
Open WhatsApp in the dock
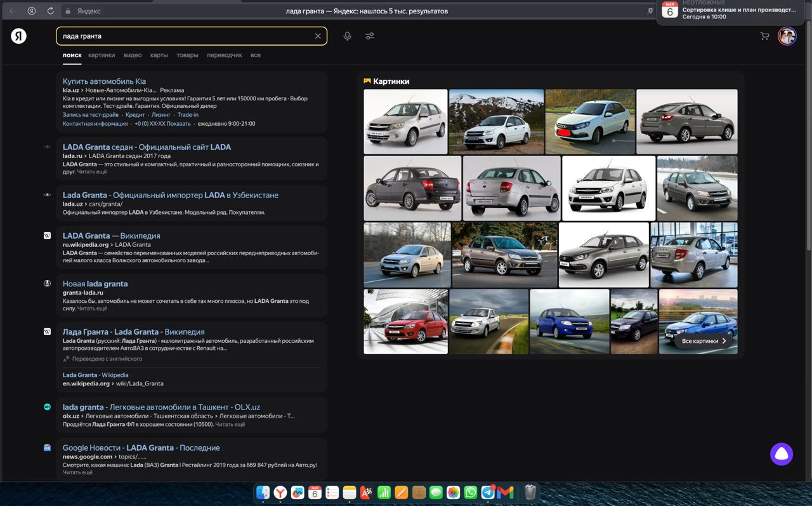pyautogui.click(x=471, y=492)
